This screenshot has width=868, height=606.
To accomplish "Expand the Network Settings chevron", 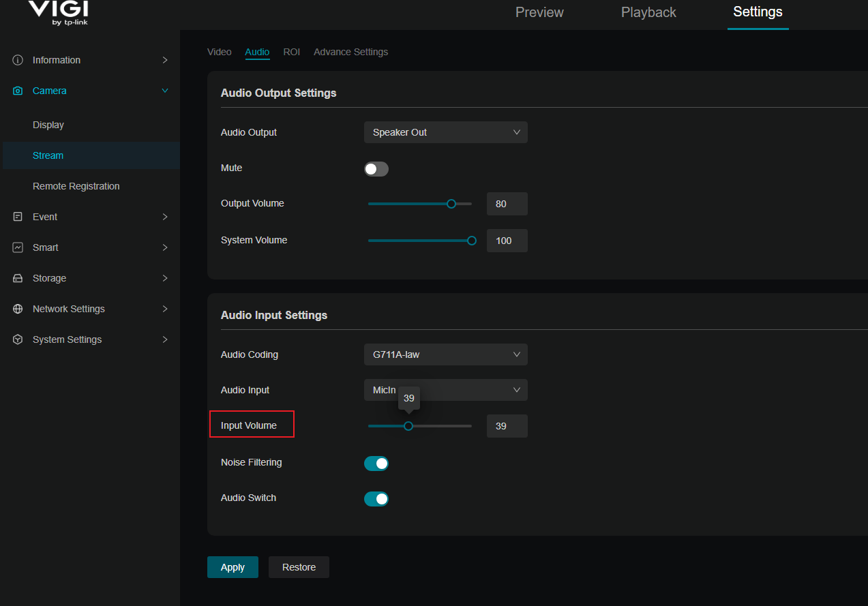I will pyautogui.click(x=165, y=309).
